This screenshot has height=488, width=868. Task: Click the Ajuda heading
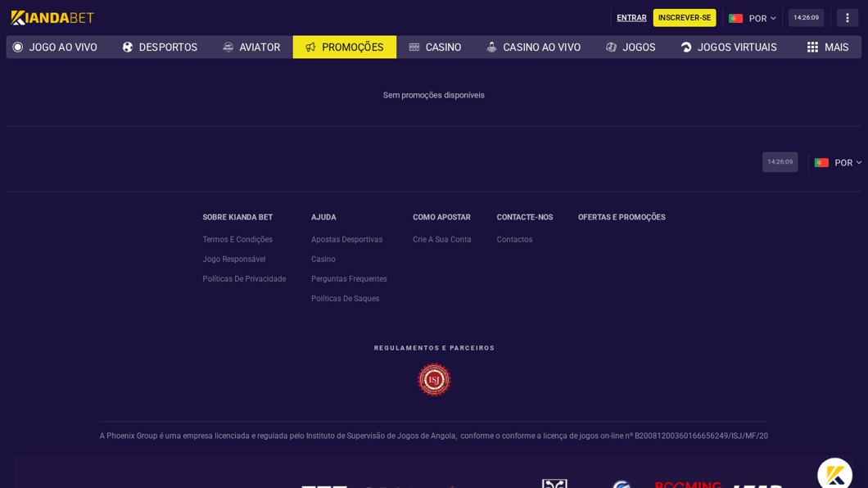pos(323,218)
